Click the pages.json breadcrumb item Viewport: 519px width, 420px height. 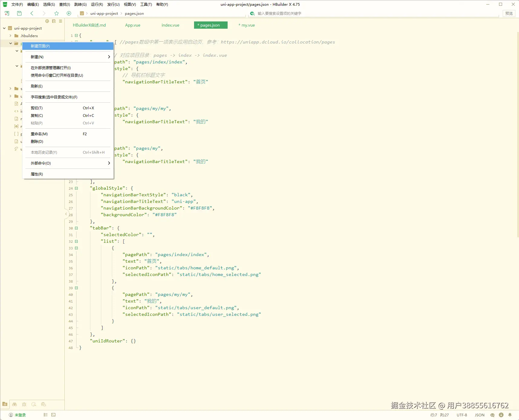134,13
